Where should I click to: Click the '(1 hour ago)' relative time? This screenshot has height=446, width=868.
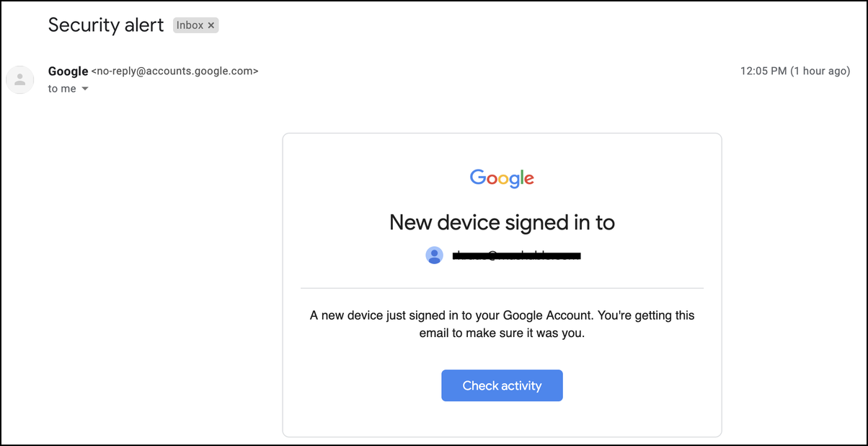point(820,71)
